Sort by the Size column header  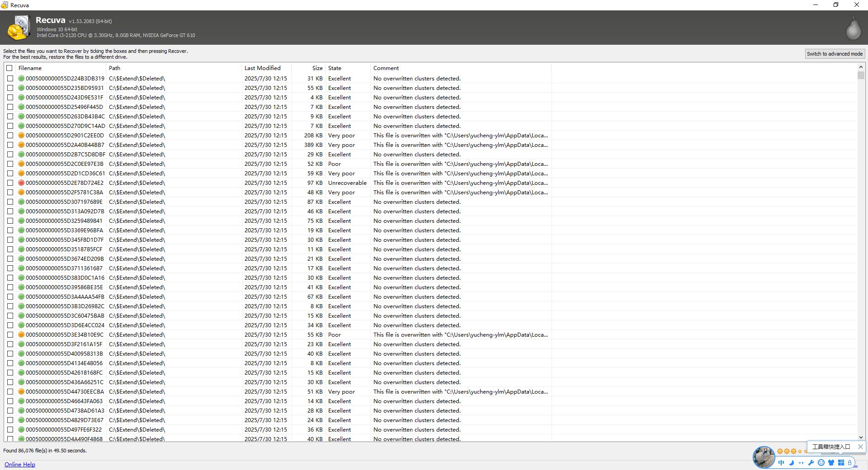(308, 68)
